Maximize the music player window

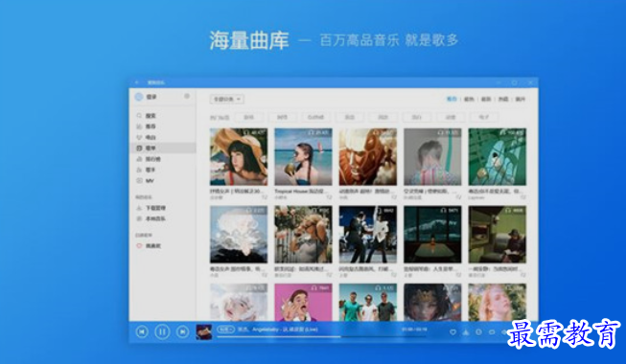click(x=514, y=82)
